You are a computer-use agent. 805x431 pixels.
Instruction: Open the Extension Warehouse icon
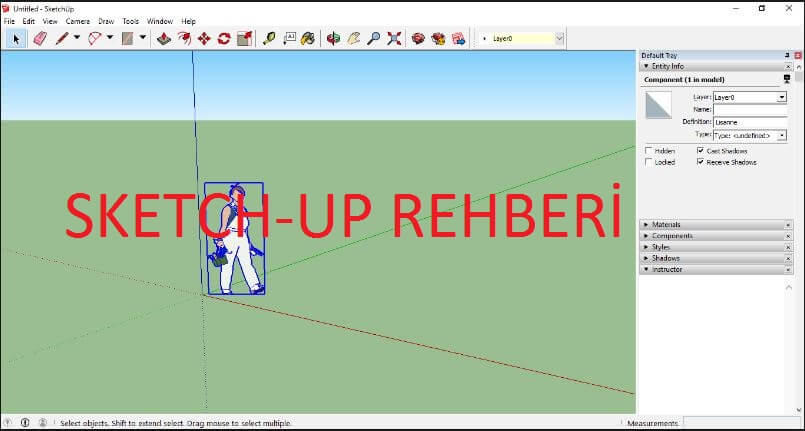click(x=438, y=38)
